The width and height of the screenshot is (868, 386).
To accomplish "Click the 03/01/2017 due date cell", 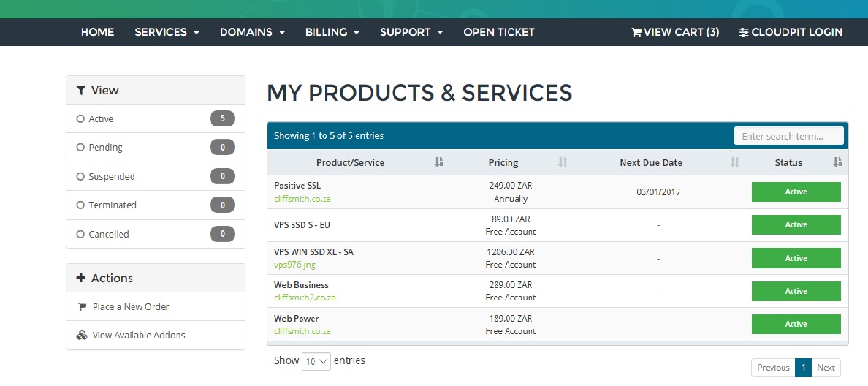I will 658,192.
